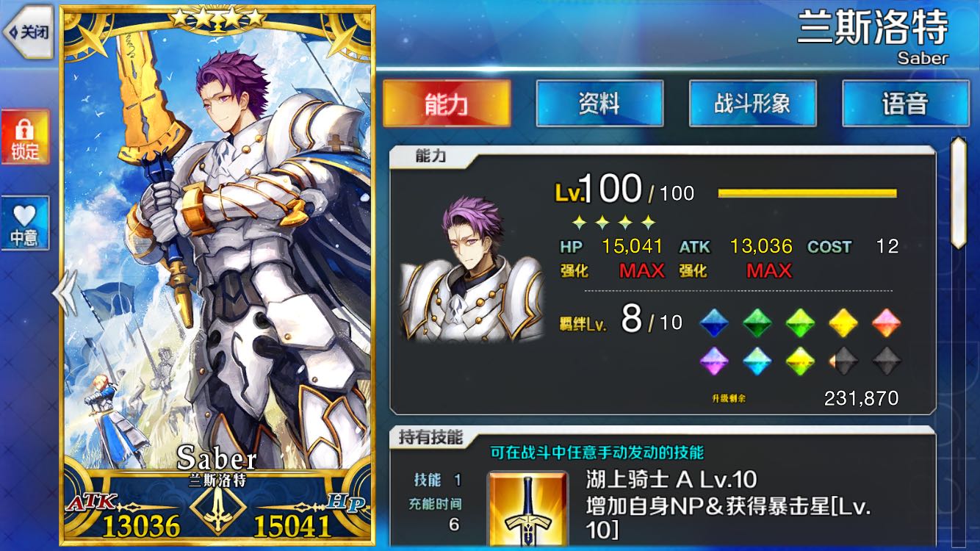Toggle the 中意 heart favorite button
980x551 pixels.
click(24, 223)
